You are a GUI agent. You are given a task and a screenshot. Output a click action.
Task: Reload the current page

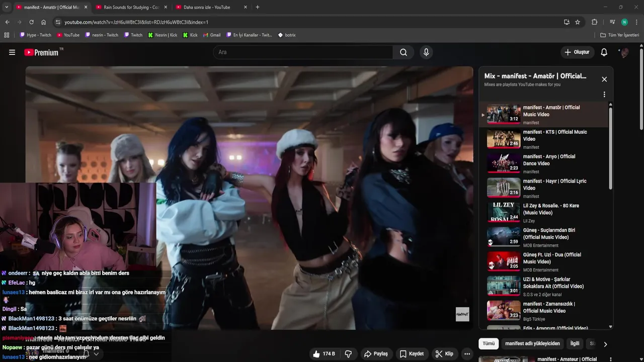coord(31,22)
